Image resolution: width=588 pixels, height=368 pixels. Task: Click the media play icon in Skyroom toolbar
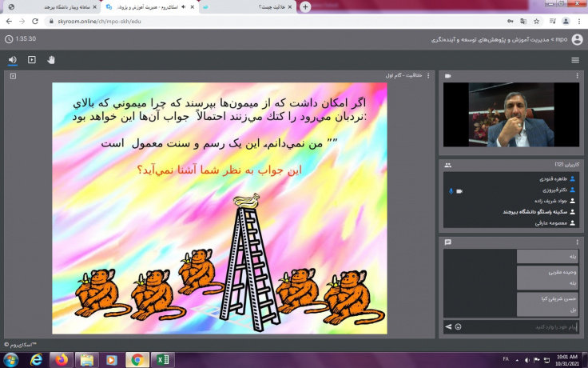coord(32,59)
